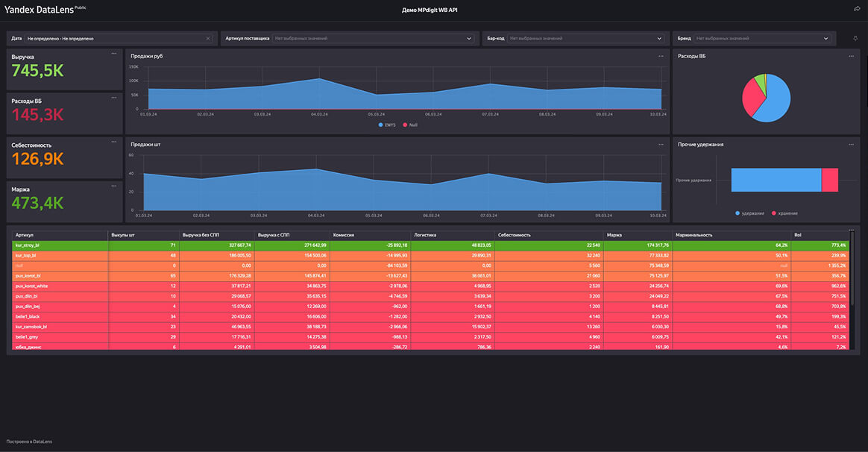Toggle the EWYS series in the legend

[387, 125]
